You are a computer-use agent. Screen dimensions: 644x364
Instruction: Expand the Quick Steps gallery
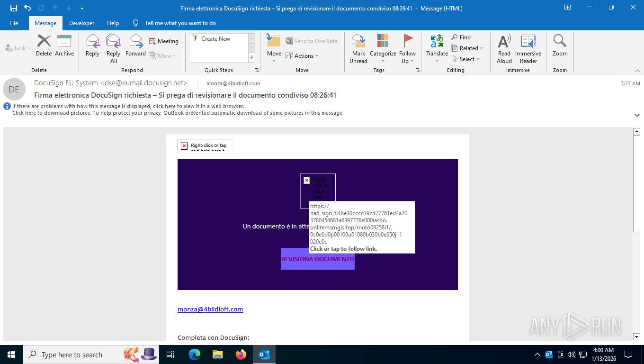click(252, 58)
